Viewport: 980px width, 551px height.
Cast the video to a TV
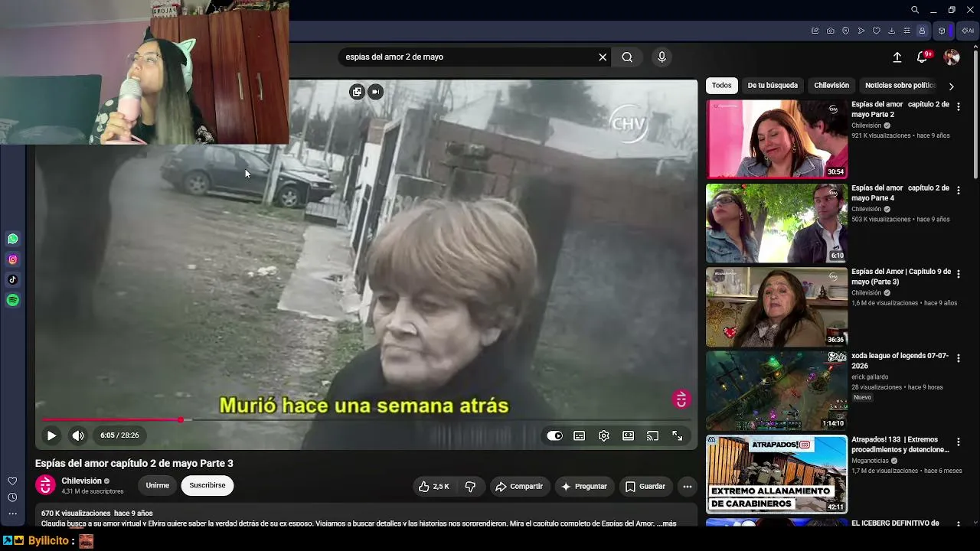652,435
